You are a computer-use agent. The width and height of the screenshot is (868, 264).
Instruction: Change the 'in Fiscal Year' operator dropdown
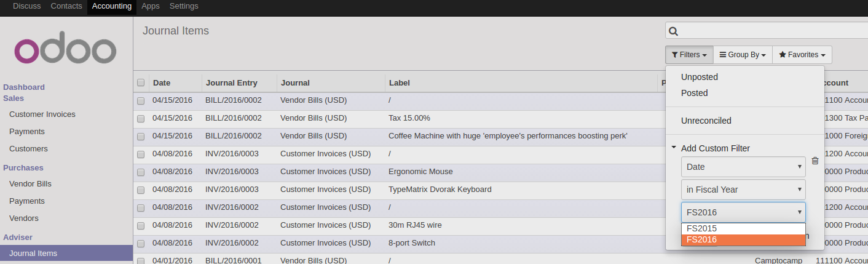point(743,190)
